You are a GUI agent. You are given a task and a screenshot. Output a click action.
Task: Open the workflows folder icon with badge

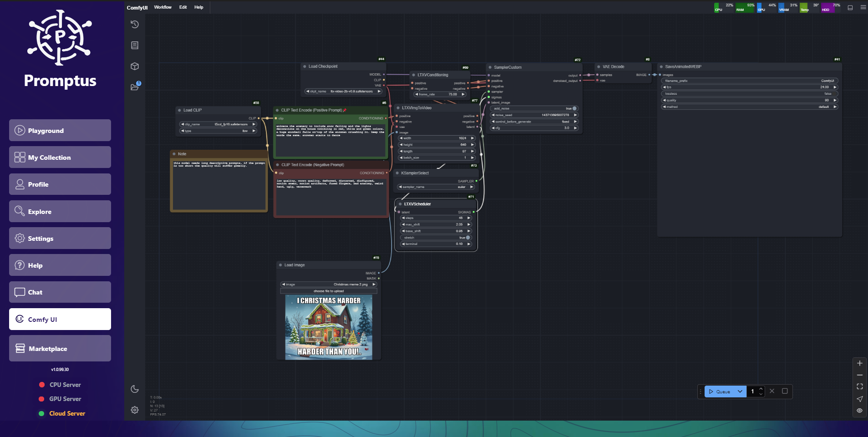135,87
